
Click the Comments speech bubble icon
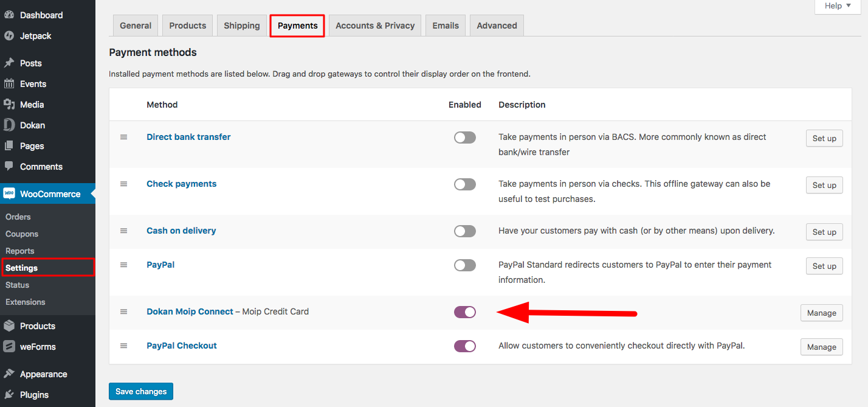click(9, 167)
